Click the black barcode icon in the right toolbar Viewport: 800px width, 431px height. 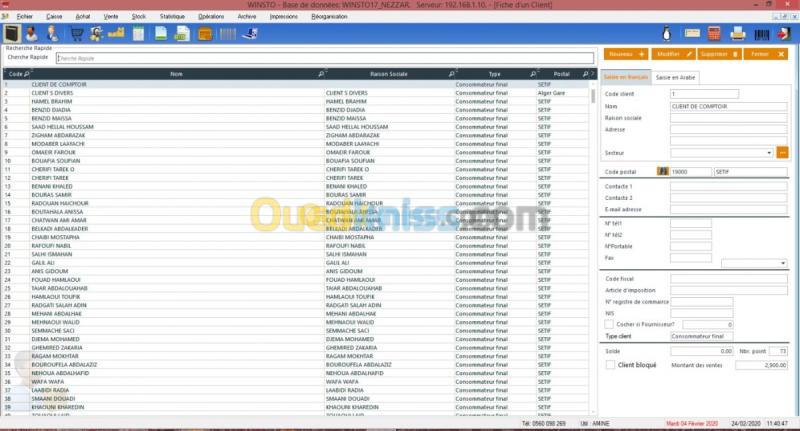coord(761,34)
